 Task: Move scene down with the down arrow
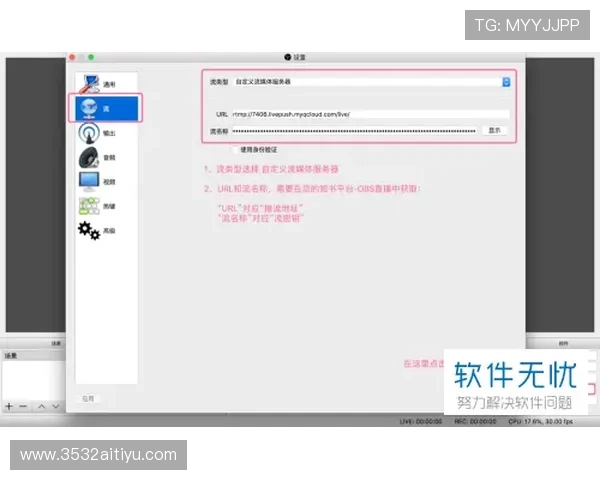coord(56,406)
